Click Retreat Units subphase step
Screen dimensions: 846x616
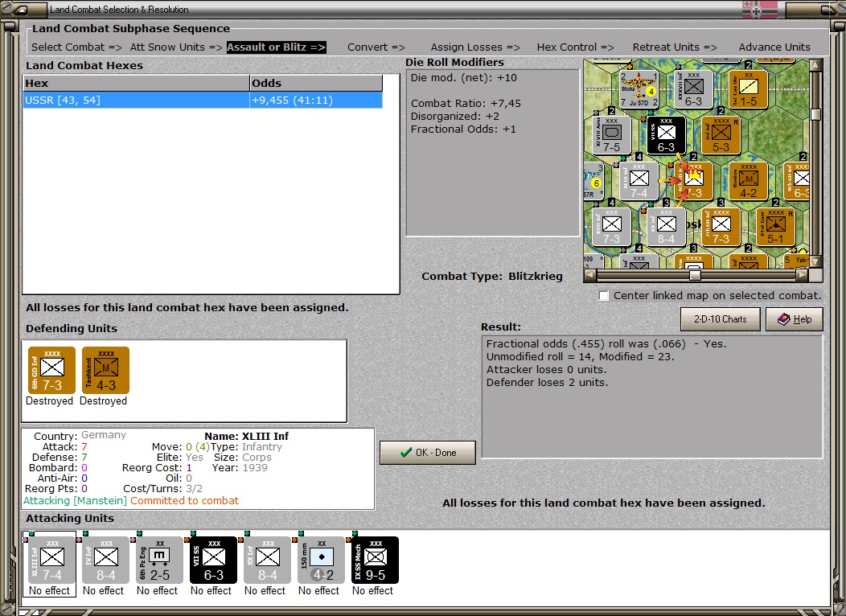675,47
